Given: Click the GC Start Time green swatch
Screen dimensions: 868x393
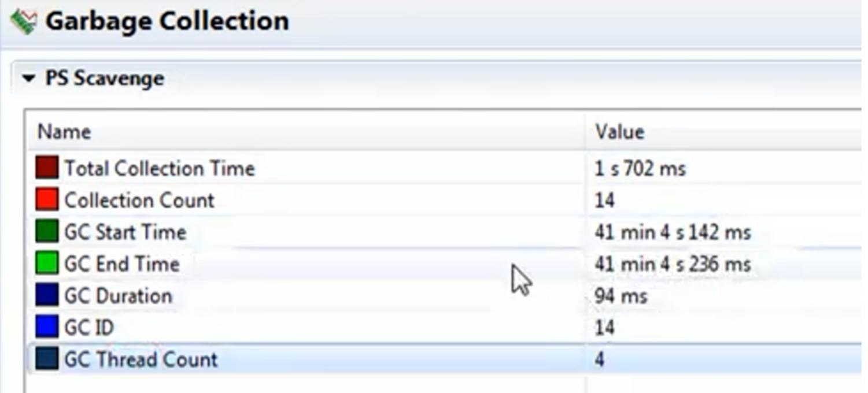Looking at the screenshot, I should pyautogui.click(x=47, y=232).
